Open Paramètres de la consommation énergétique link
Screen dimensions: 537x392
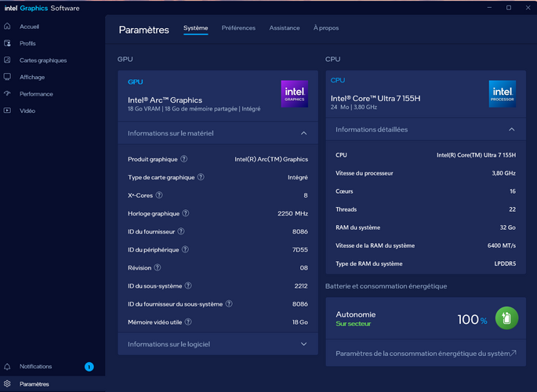point(426,353)
